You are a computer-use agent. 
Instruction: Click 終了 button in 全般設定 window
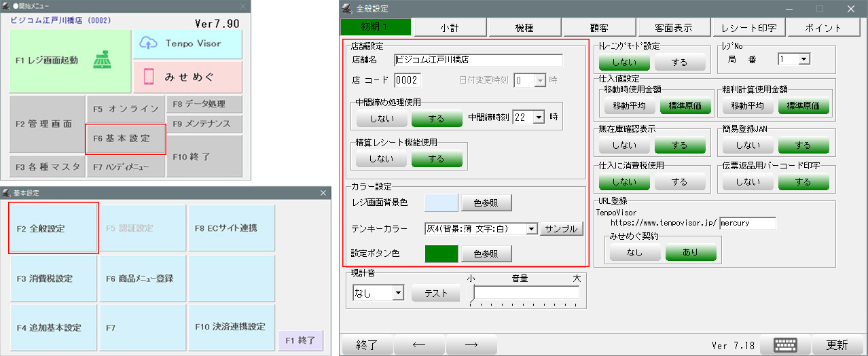click(366, 344)
